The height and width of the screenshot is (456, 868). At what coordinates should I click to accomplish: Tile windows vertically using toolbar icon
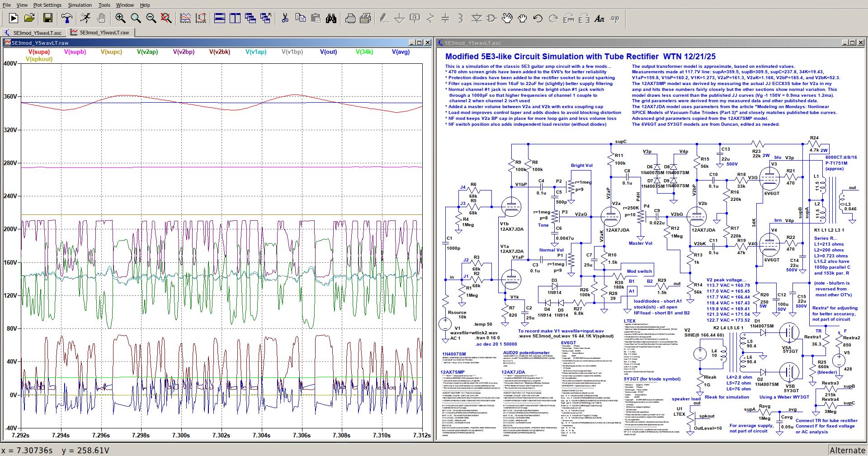(x=235, y=18)
